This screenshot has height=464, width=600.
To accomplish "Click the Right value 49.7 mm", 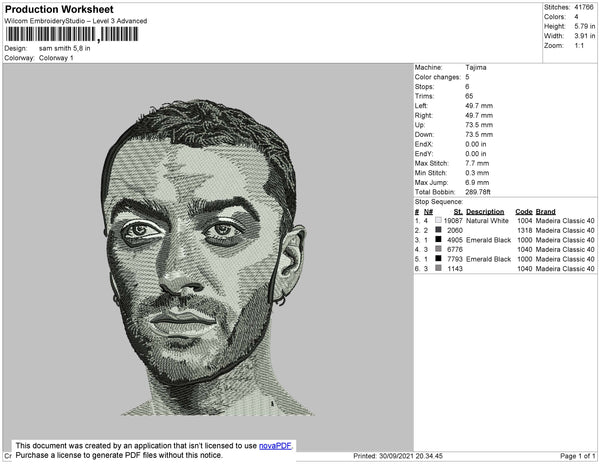I will point(479,115).
